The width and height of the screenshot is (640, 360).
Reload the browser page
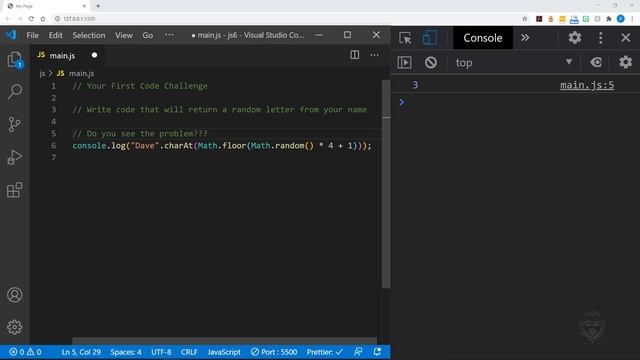(31, 19)
